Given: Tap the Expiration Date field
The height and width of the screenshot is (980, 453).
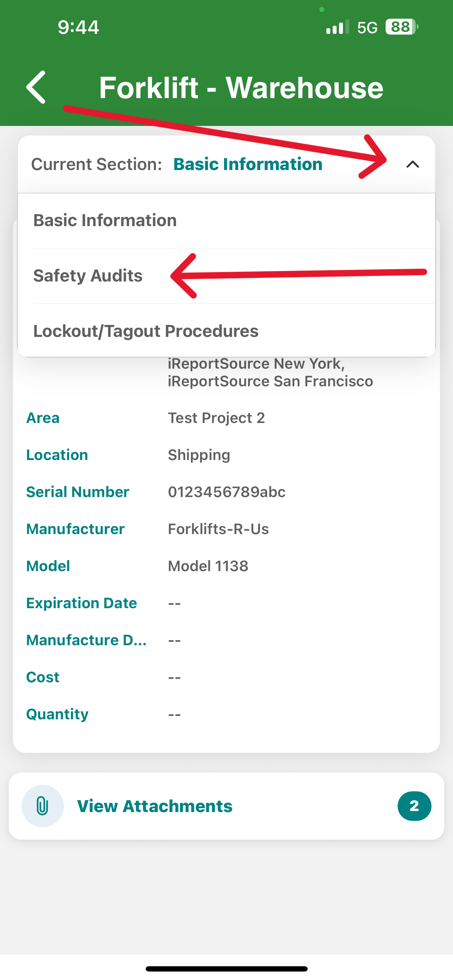Looking at the screenshot, I should tap(226, 603).
